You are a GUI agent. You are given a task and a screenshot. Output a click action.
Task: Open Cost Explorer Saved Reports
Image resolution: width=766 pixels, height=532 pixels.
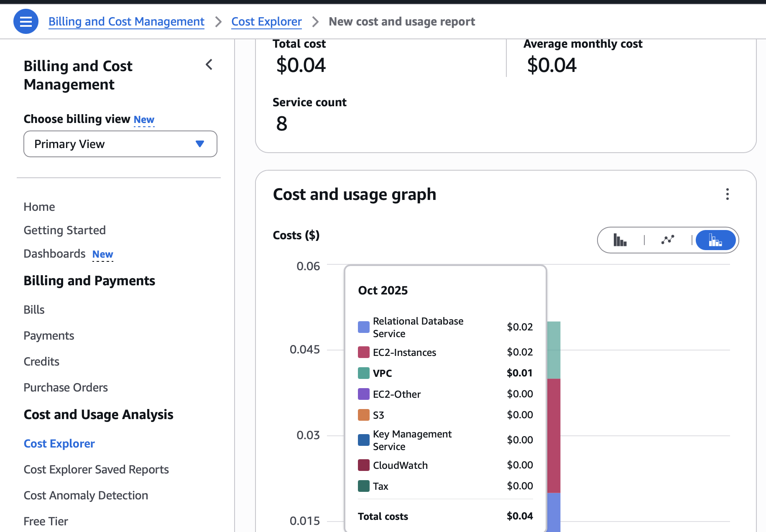tap(96, 469)
